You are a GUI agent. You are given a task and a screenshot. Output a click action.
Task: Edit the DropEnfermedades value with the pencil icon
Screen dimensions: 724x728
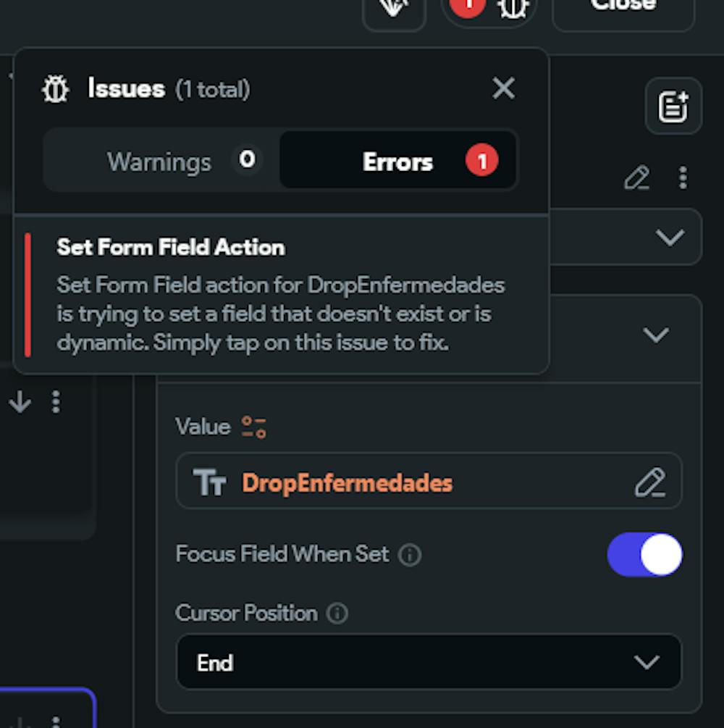649,482
